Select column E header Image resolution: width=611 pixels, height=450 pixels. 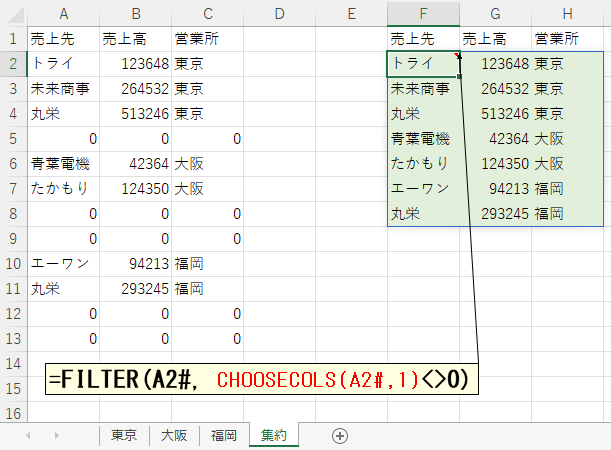(351, 14)
